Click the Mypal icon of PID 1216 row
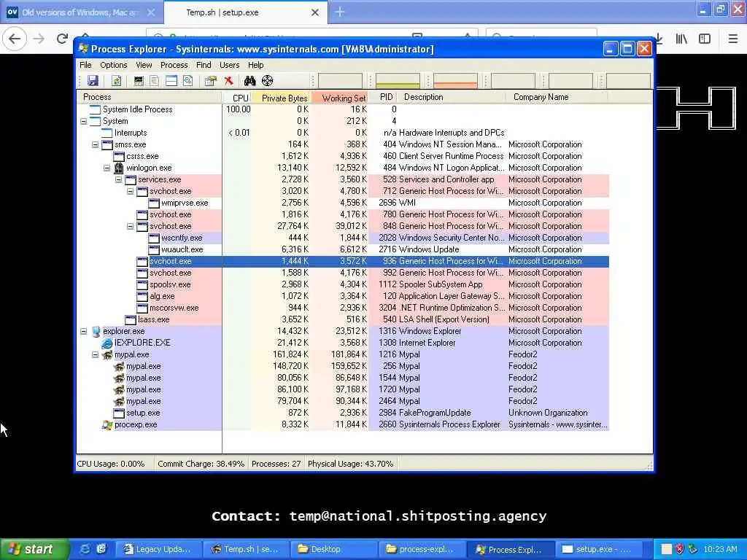The width and height of the screenshot is (747, 560). pyautogui.click(x=107, y=355)
